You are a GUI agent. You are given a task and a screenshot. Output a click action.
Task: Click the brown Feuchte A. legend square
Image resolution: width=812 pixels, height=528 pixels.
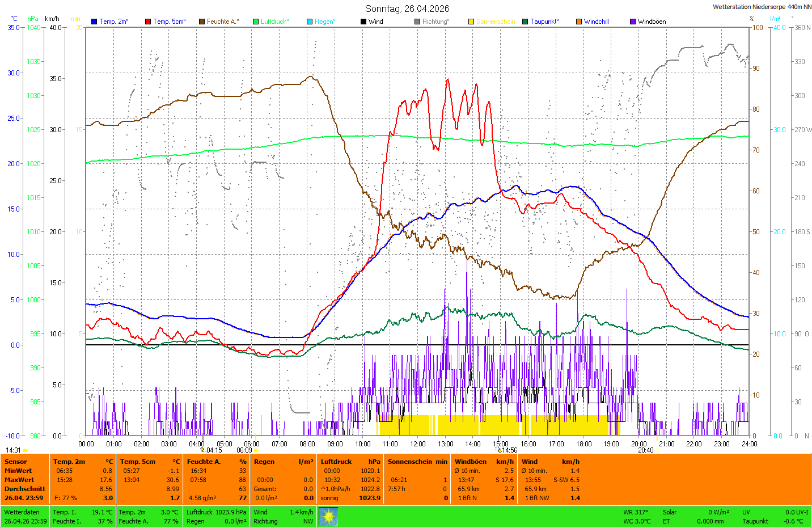[x=202, y=22]
